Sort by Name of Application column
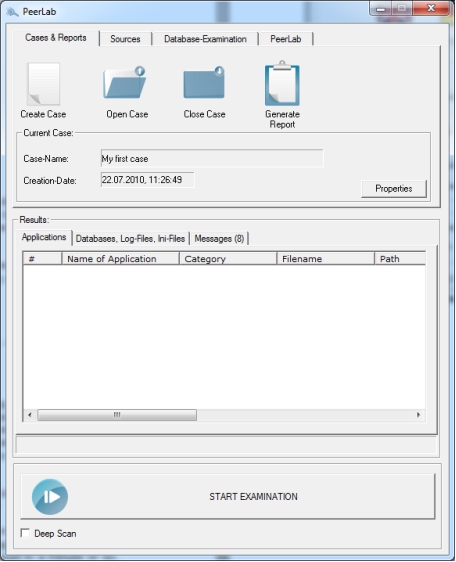Screen dimensions: 456x562 (120, 259)
